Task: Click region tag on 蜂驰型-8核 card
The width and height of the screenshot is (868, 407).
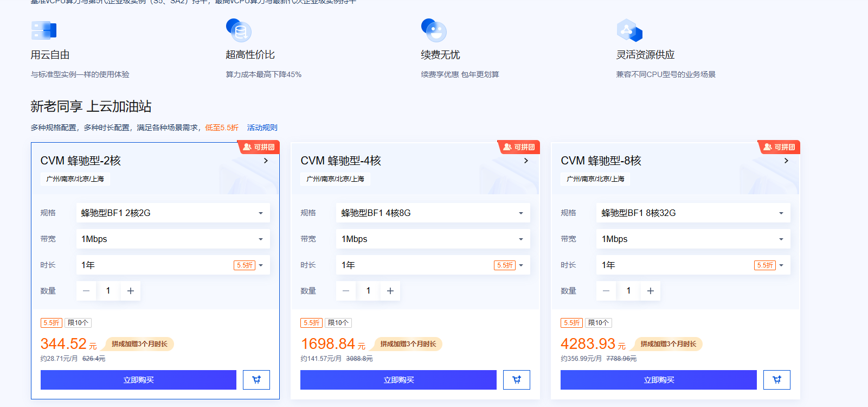Action: (596, 179)
